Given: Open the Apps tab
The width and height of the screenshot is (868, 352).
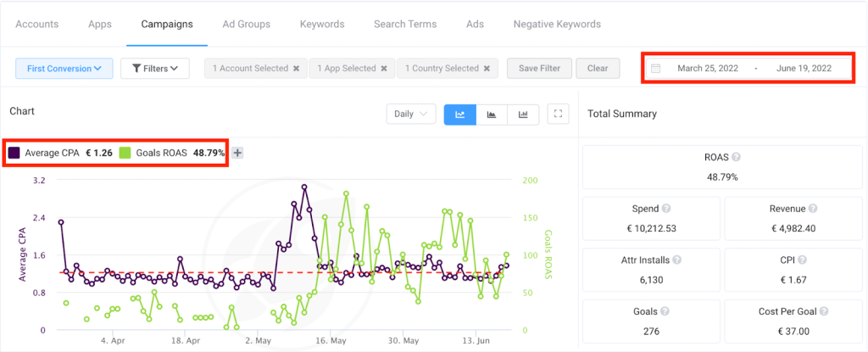Looking at the screenshot, I should (100, 25).
